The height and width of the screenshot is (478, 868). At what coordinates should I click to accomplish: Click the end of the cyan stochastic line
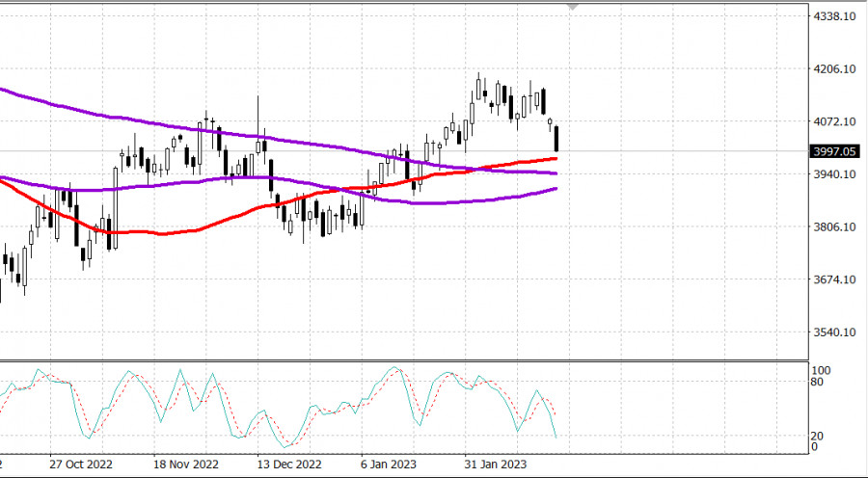coord(556,438)
